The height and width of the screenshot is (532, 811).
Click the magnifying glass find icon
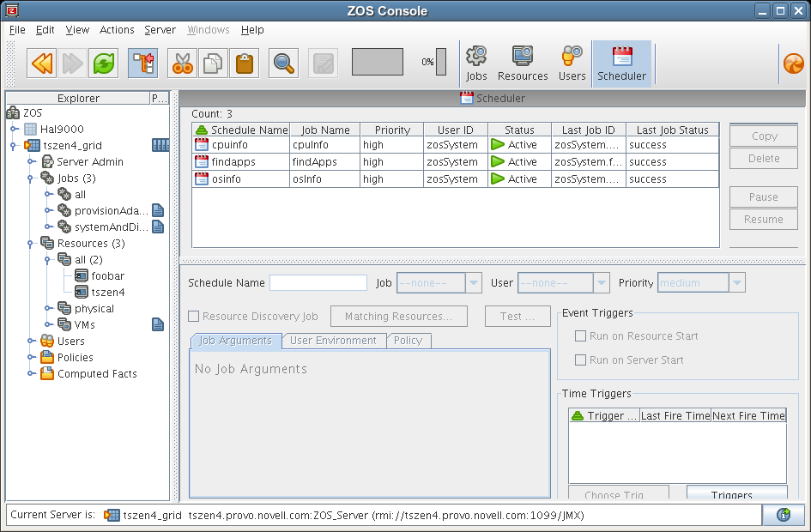pos(283,63)
